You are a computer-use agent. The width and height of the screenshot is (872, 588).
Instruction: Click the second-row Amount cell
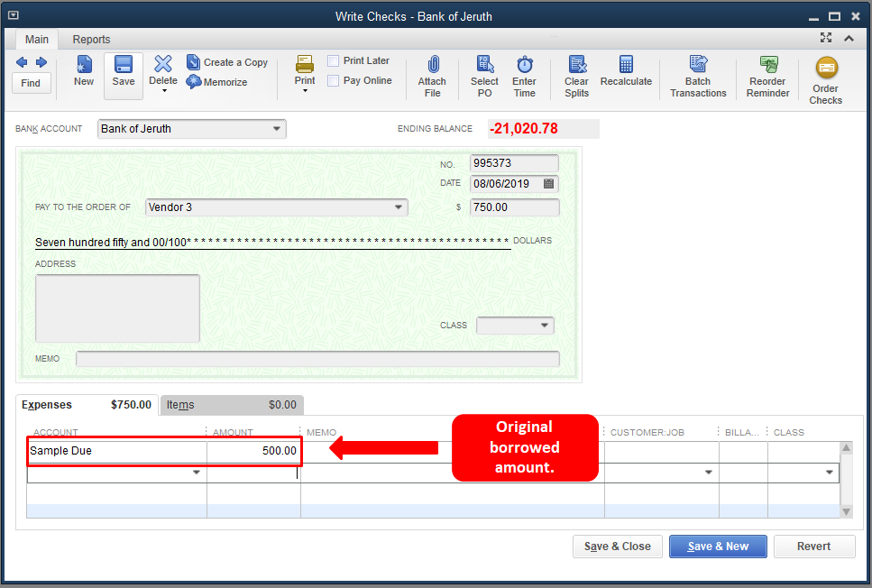click(253, 473)
